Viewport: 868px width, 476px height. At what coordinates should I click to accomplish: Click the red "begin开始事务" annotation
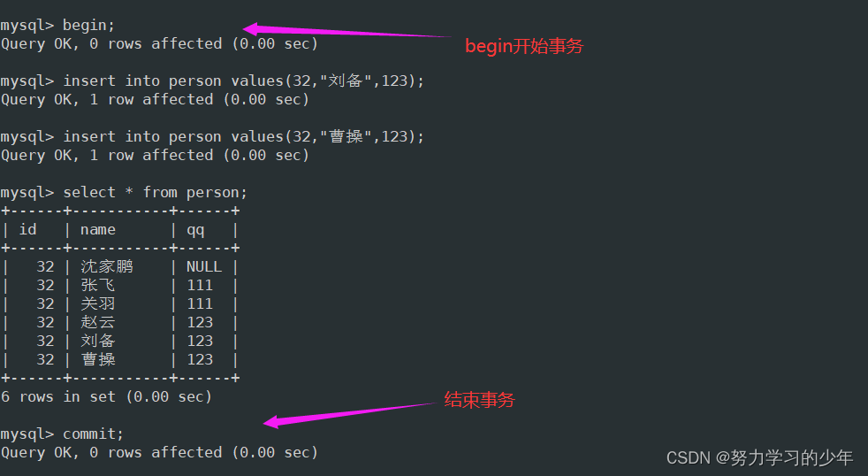click(x=524, y=47)
